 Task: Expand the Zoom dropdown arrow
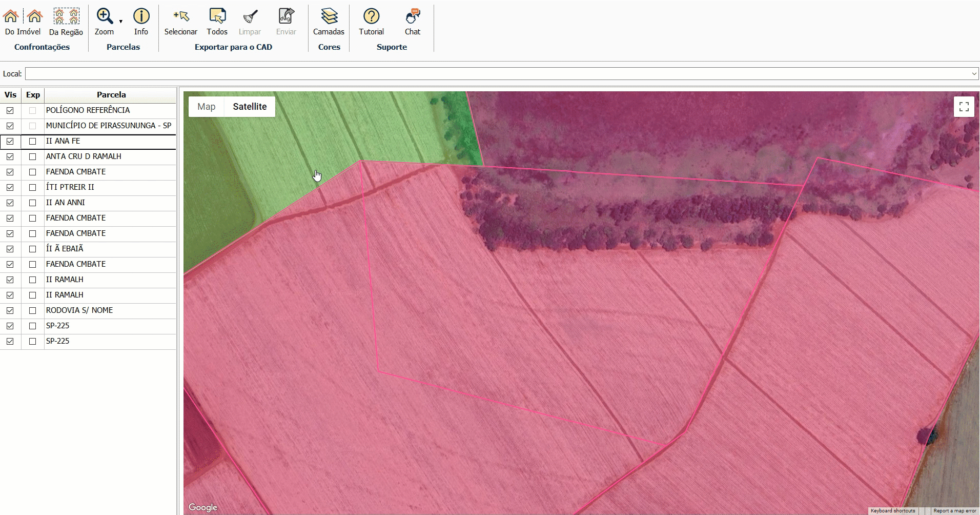coord(121,22)
